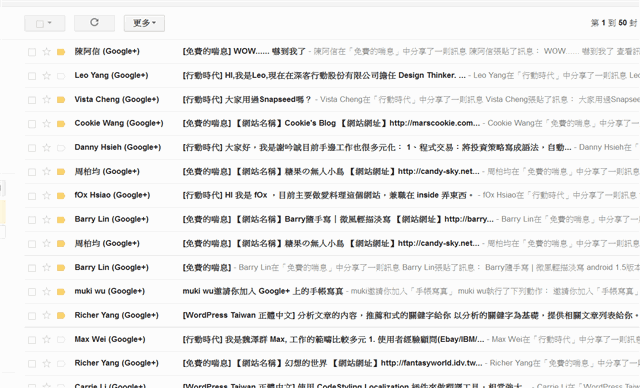Open Leo Yang's Design Thinker email

(324, 75)
